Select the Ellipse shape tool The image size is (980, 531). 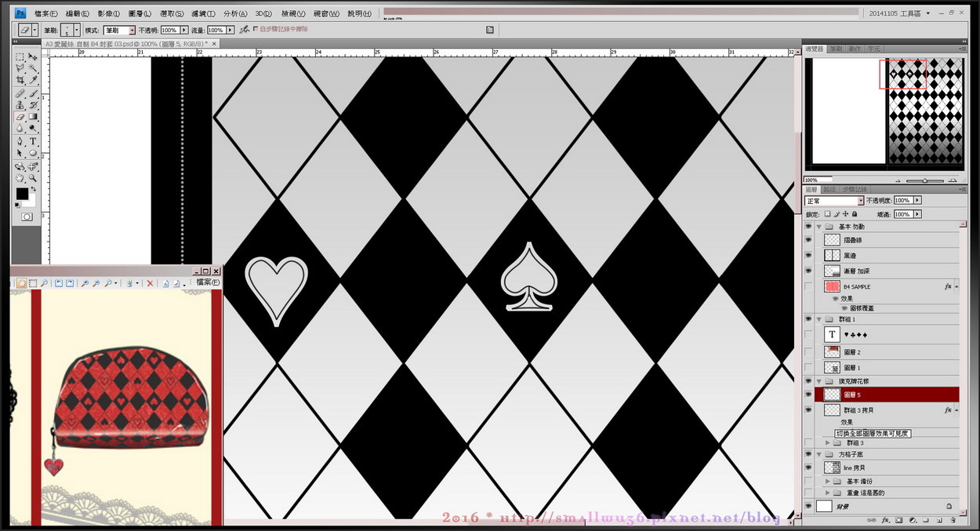[x=33, y=153]
